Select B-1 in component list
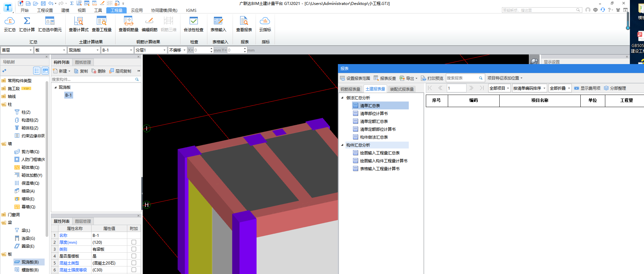Image resolution: width=644 pixels, height=274 pixels. coord(68,95)
